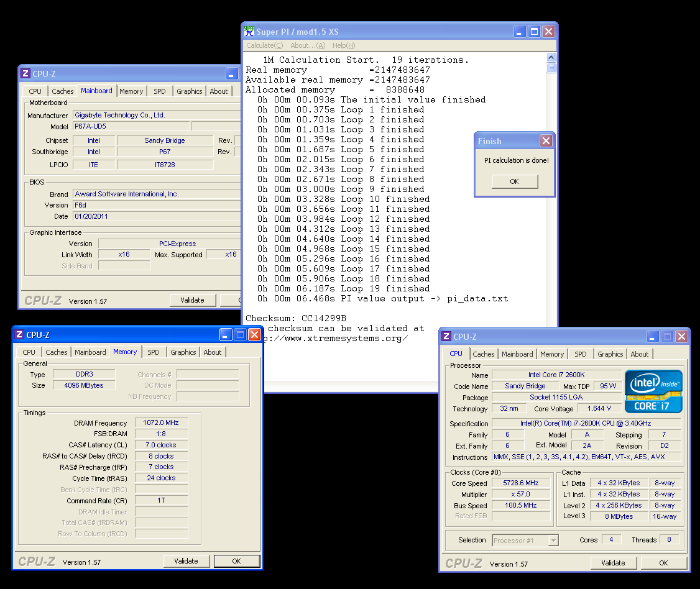Click OK in the Memory window
This screenshot has width=700, height=589.
(237, 561)
